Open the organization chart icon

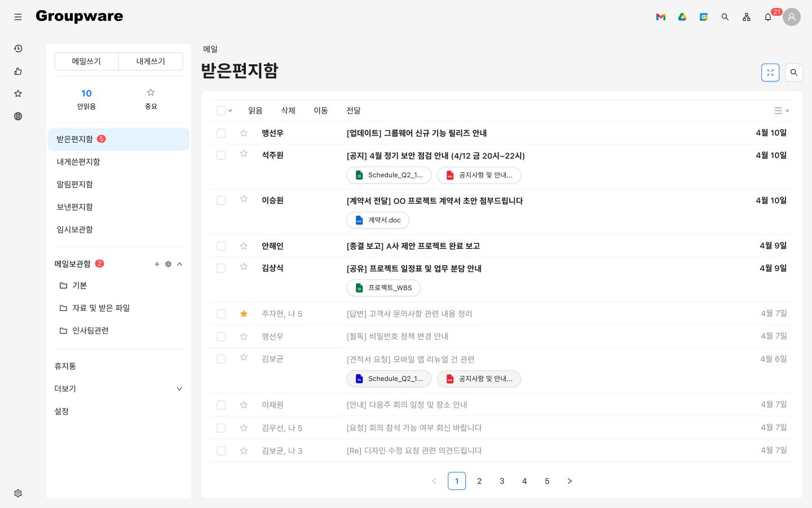(x=747, y=17)
